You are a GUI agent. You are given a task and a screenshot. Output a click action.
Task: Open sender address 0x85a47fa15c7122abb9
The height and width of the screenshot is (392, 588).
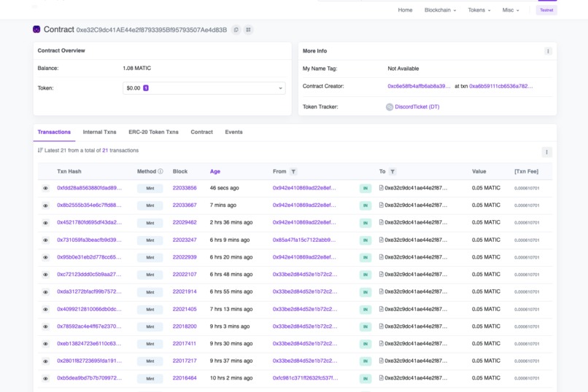coord(304,240)
